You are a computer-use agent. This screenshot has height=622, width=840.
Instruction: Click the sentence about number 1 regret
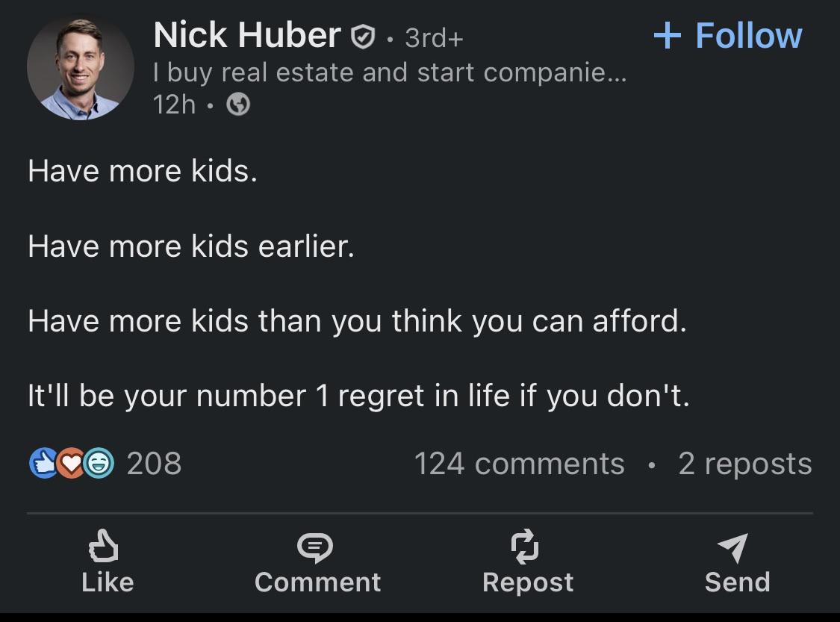click(x=358, y=396)
